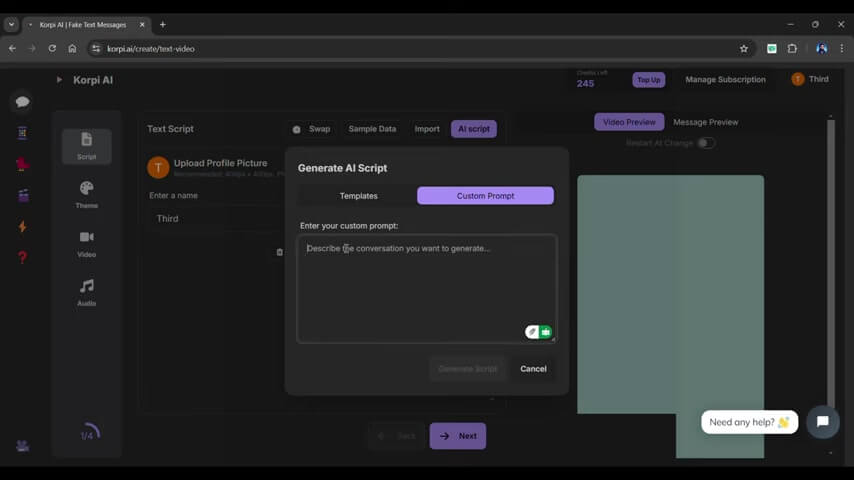Open the live chat support bubble
The image size is (854, 480).
pos(822,422)
